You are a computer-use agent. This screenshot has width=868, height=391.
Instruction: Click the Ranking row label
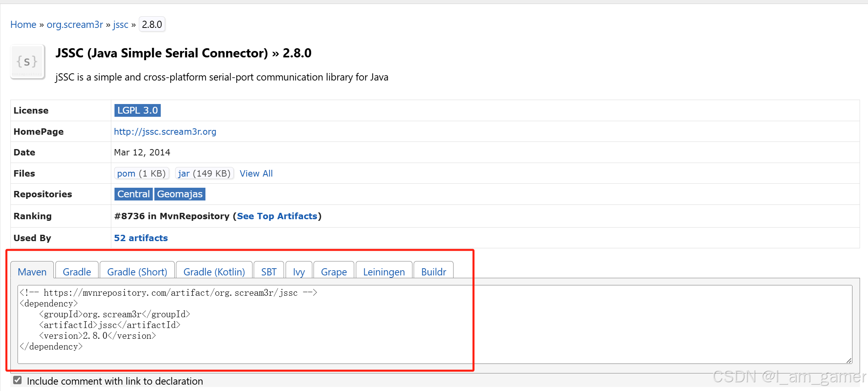33,216
